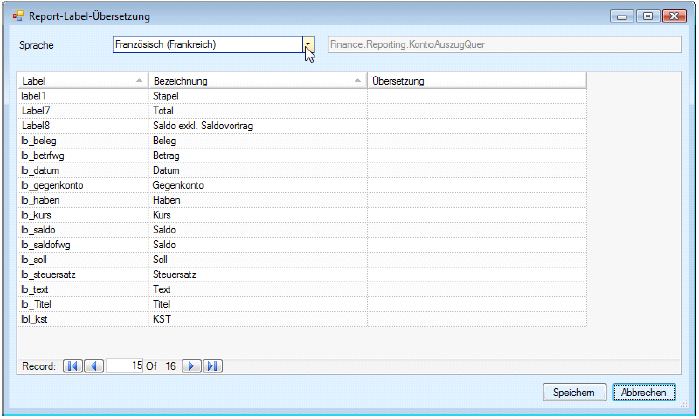Click the Beleg cell

pos(258,140)
